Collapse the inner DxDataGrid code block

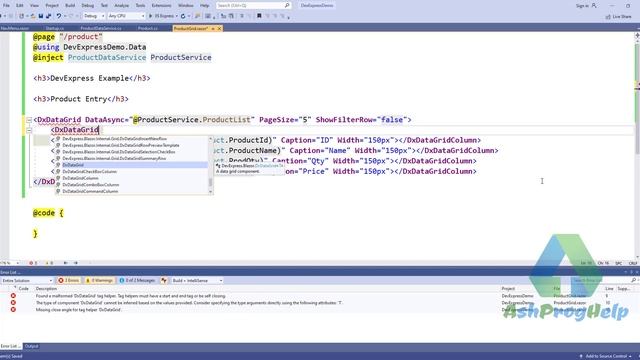tap(29, 130)
